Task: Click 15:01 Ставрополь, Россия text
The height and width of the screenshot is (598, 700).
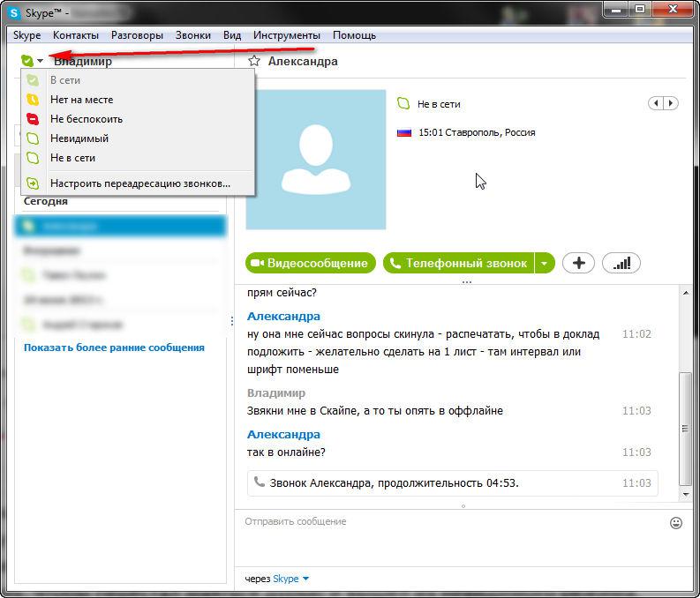Action: pyautogui.click(x=477, y=132)
